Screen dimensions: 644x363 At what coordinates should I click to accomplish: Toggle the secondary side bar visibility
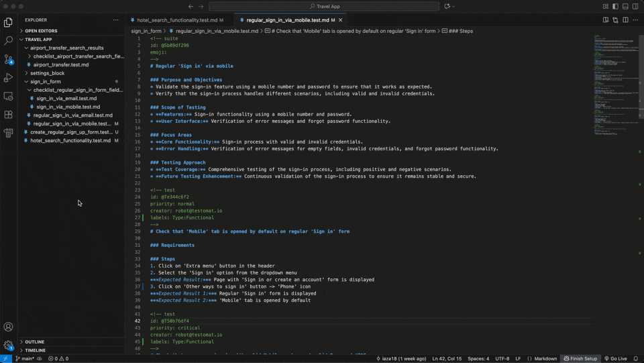pyautogui.click(x=635, y=7)
